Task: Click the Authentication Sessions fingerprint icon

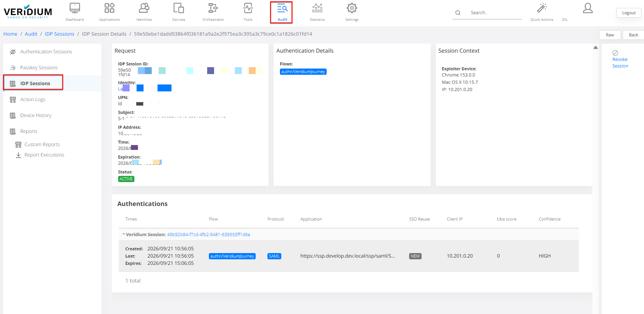Action: pyautogui.click(x=13, y=52)
